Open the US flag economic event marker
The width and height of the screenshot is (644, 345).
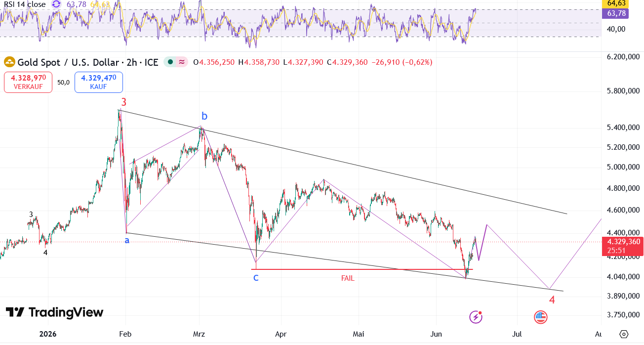tap(541, 317)
